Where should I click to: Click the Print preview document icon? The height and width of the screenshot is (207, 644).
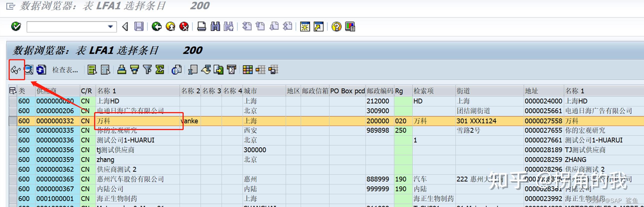pos(176,70)
